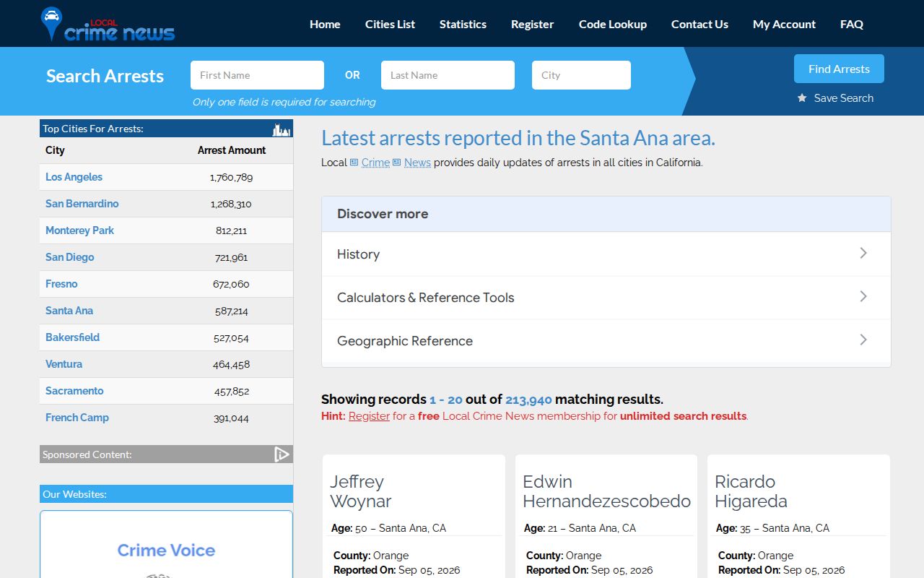Image resolution: width=924 pixels, height=578 pixels.
Task: Click the Discover more heading
Action: pyautogui.click(x=383, y=214)
